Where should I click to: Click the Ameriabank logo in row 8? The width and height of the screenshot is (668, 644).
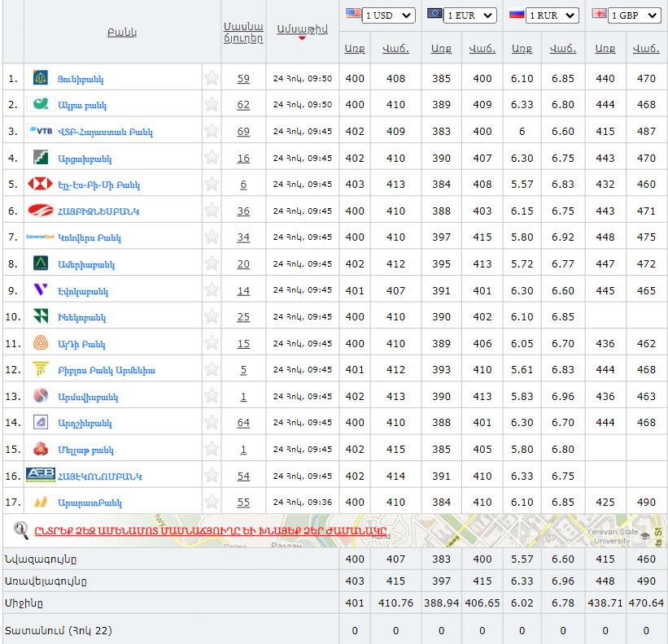point(41,263)
